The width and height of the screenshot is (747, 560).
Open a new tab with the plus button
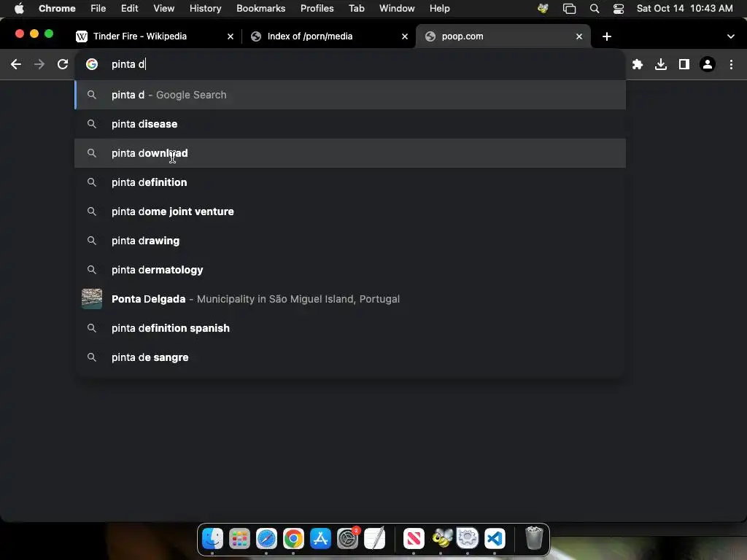tap(606, 36)
